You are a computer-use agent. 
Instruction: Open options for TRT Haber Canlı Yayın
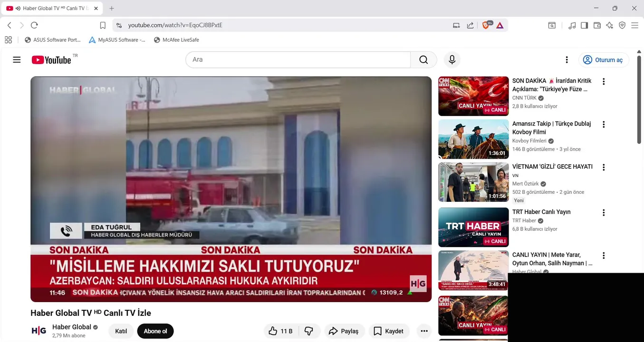point(604,212)
